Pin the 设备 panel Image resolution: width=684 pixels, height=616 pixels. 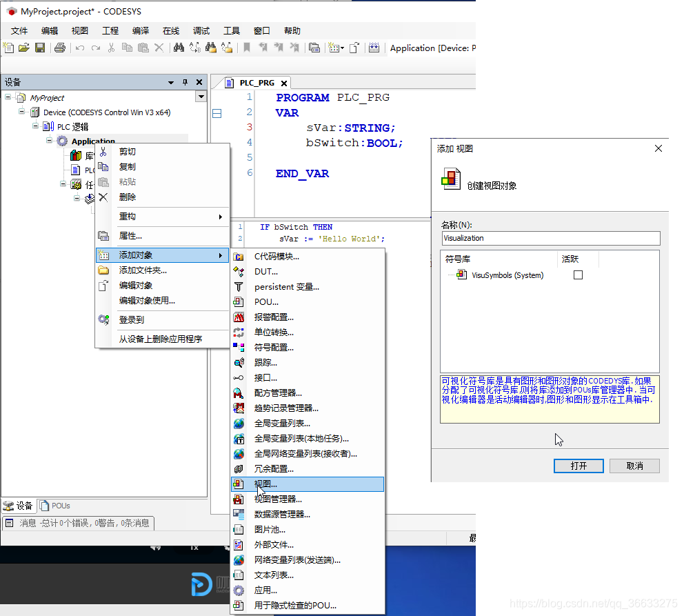click(185, 82)
